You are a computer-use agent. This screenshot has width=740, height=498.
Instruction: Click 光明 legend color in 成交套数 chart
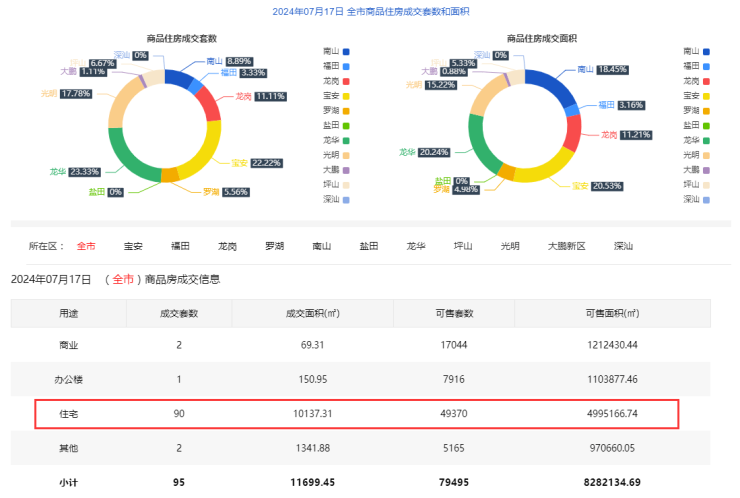click(x=346, y=155)
